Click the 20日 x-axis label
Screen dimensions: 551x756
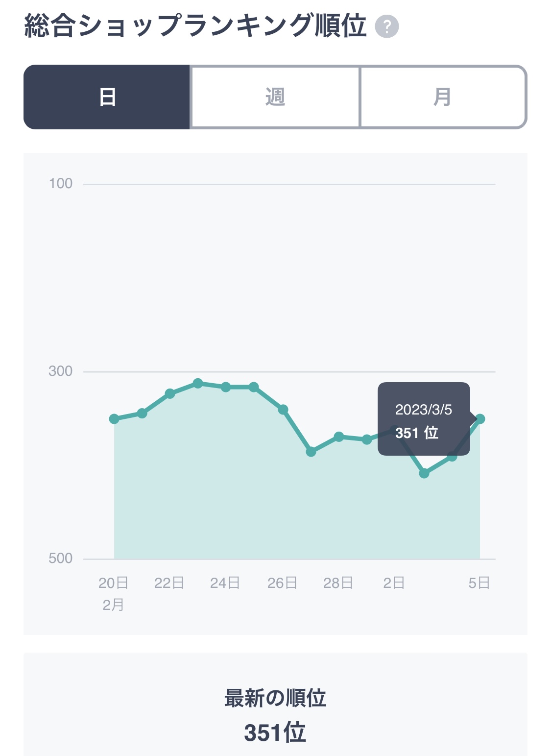114,583
